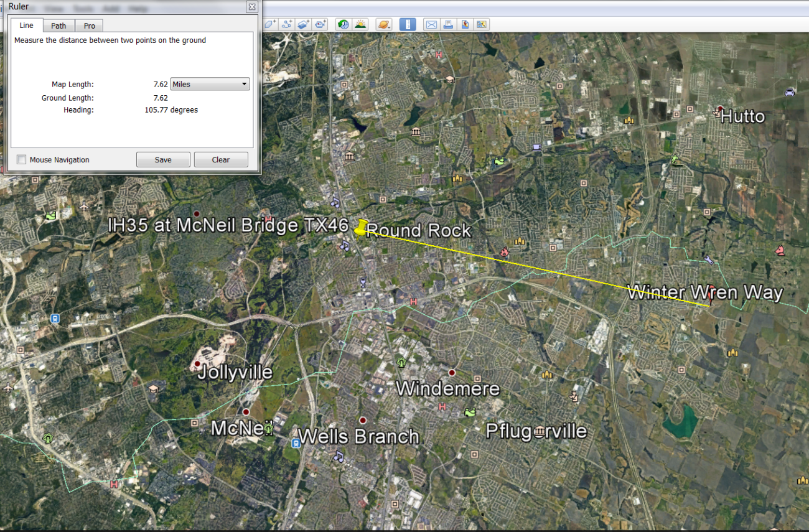Click the Hutto city label

tap(742, 116)
